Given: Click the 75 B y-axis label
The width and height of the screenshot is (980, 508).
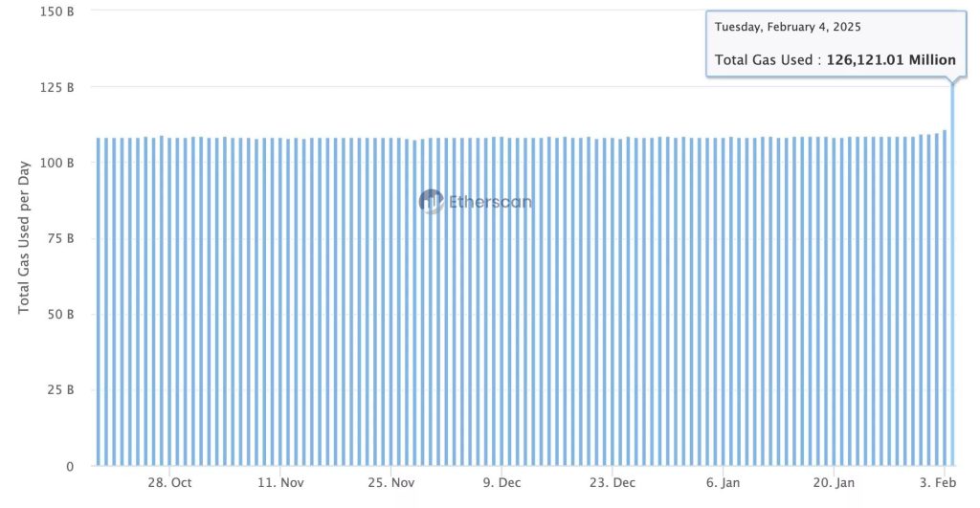Looking at the screenshot, I should pos(60,239).
